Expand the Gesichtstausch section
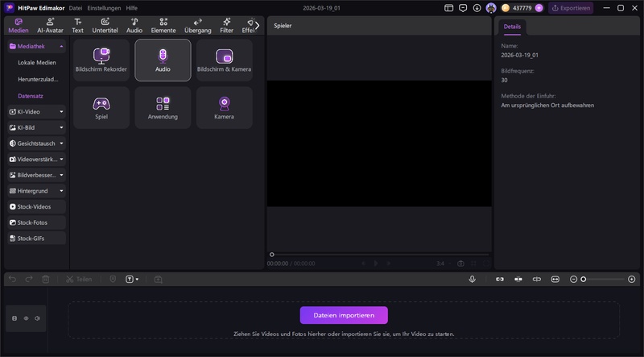The image size is (644, 357). coord(61,143)
